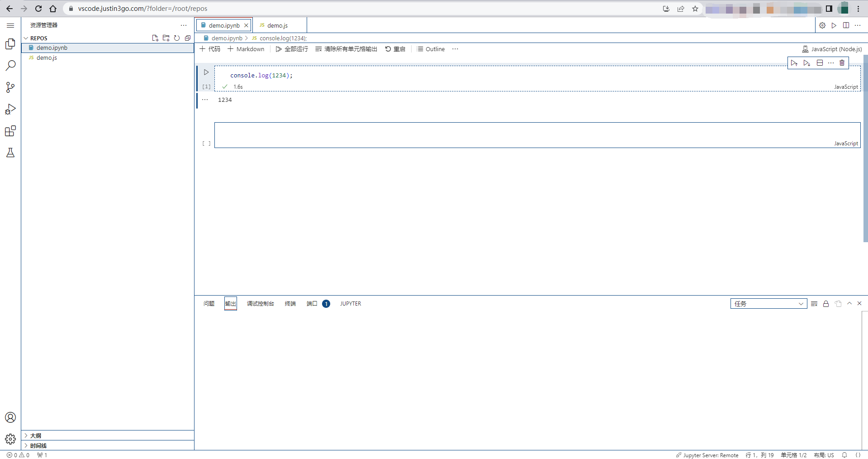Toggle lock scrolling in the output panel
868x459 pixels.
pyautogui.click(x=825, y=304)
